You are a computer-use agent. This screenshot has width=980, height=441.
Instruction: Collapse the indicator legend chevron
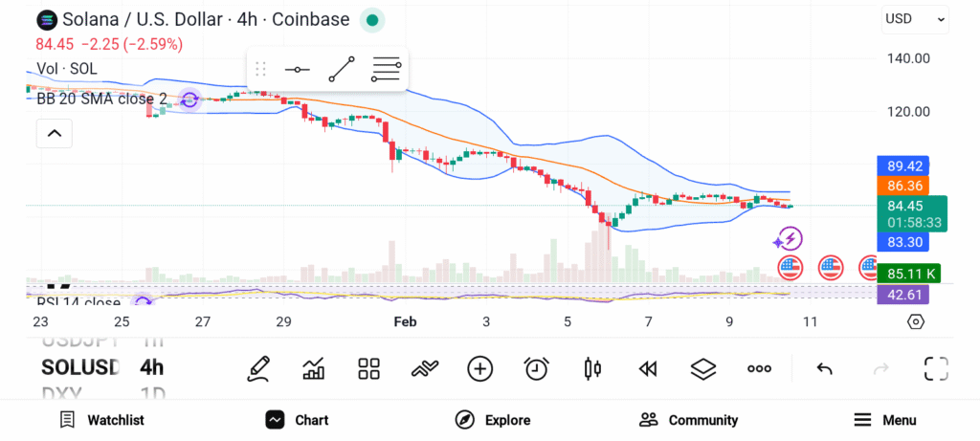55,134
